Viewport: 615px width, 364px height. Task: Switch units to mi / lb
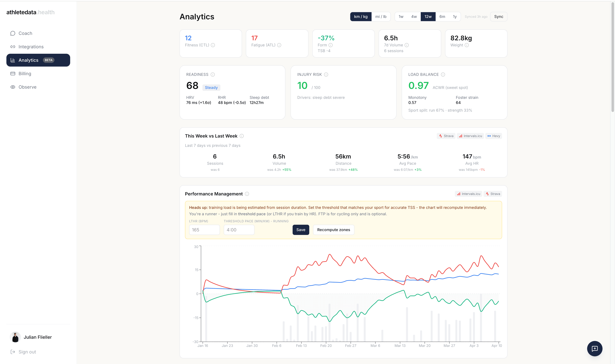[x=381, y=16]
